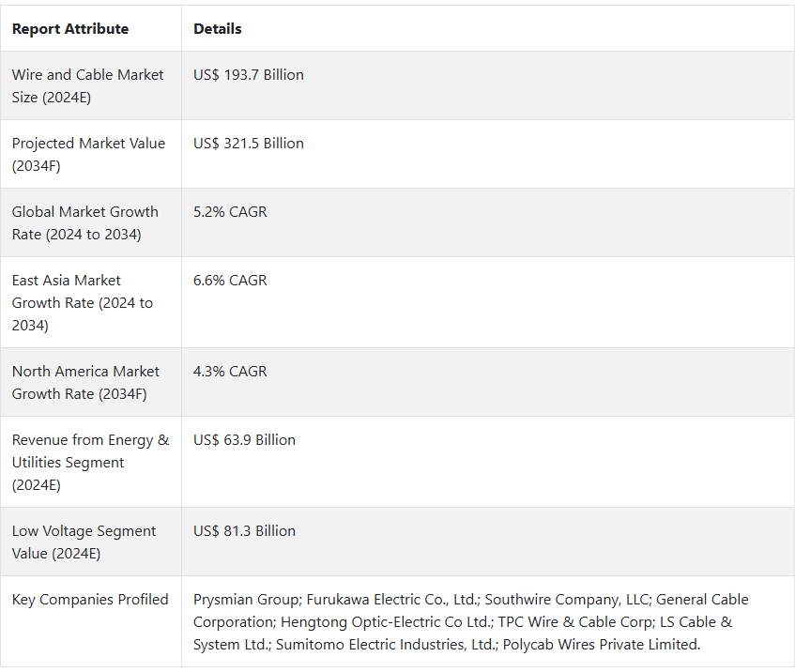Viewport: 795px width, 672px height.
Task: Click the 6.6% CAGR value
Action: coord(230,281)
